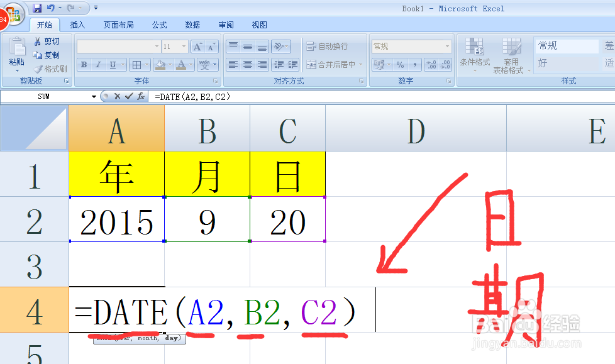
Task: Apply percent style
Action: [x=400, y=65]
